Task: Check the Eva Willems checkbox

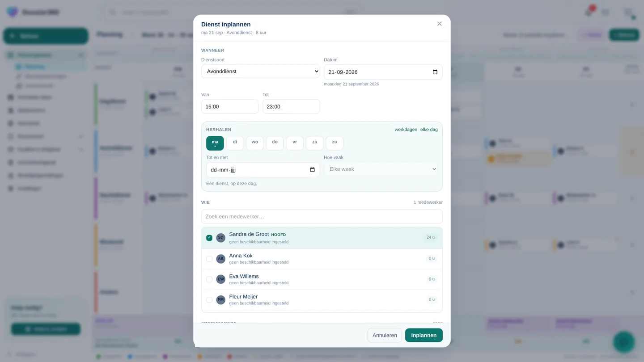Action: coord(209,279)
